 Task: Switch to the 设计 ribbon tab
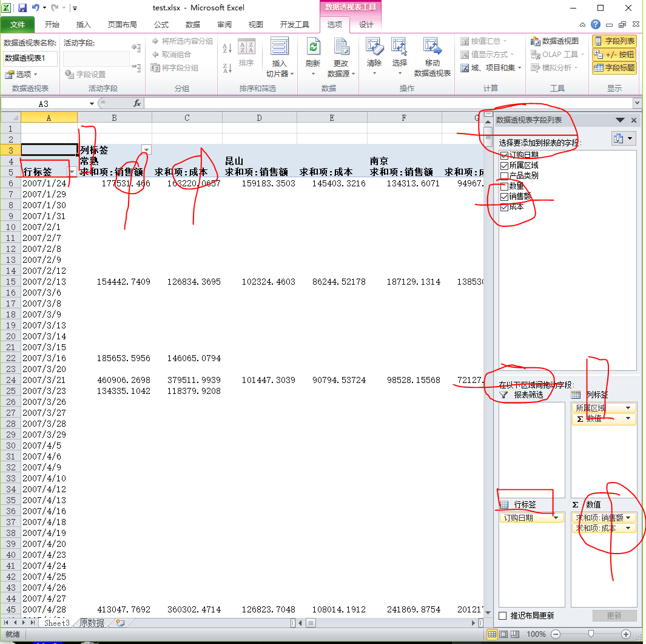click(366, 25)
